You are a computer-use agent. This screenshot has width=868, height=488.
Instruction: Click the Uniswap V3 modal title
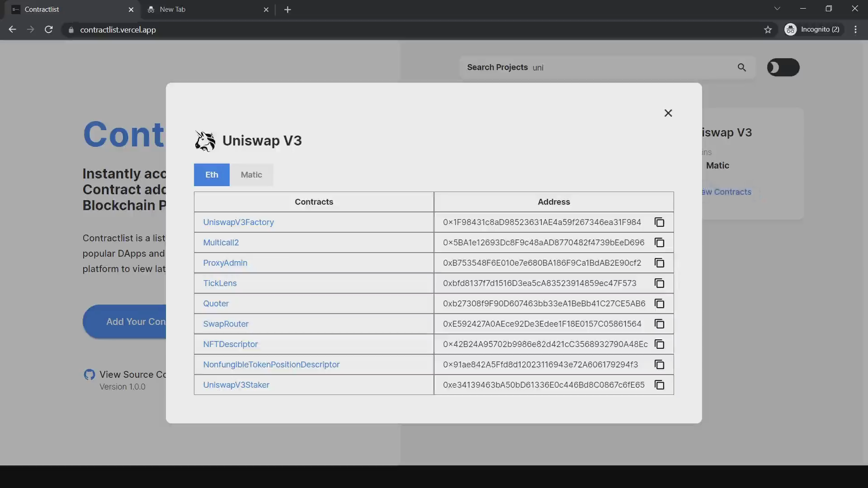pos(262,141)
